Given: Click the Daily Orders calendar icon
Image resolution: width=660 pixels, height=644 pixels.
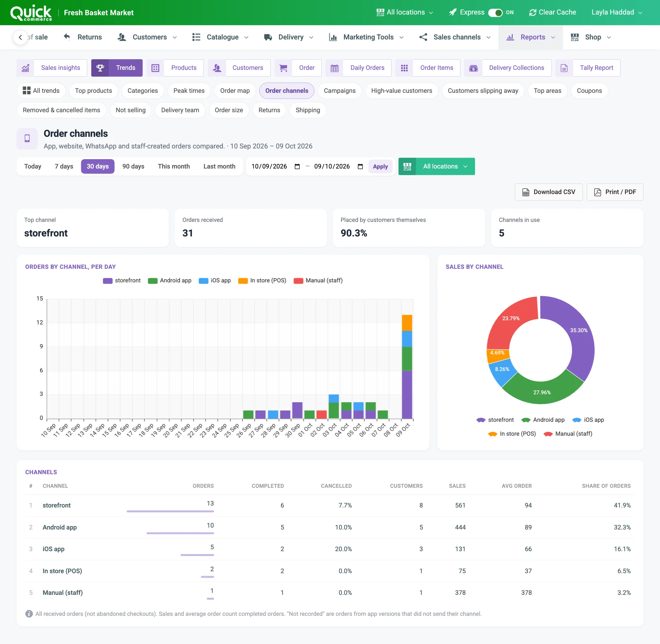Looking at the screenshot, I should (335, 68).
